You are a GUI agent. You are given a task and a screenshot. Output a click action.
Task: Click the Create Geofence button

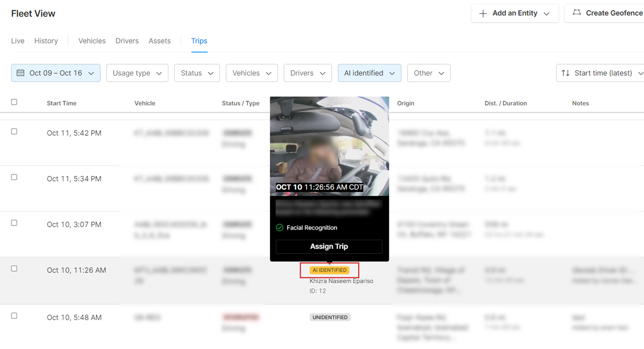(605, 13)
